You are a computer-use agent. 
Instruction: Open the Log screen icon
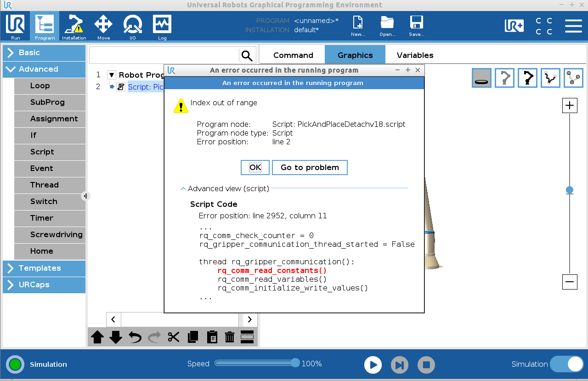(x=162, y=27)
